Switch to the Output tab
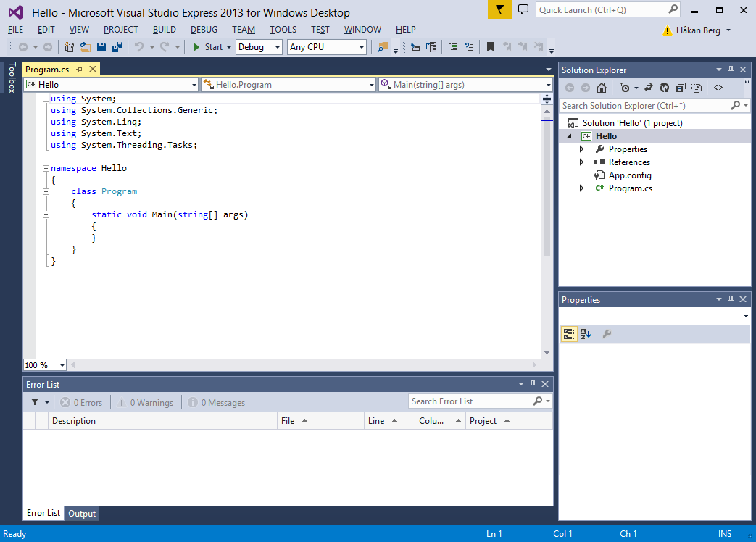The image size is (756, 542). coord(82,514)
